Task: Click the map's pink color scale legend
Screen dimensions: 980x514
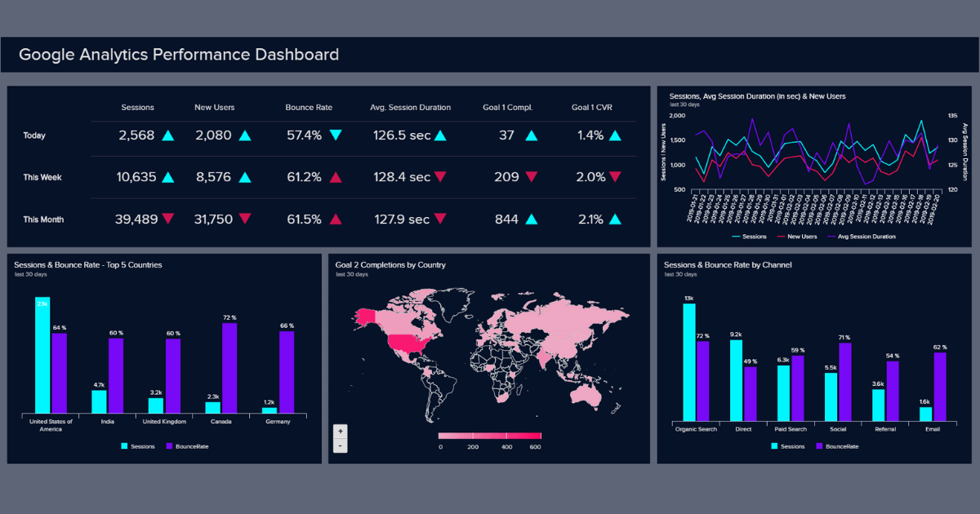Action: pyautogui.click(x=489, y=436)
